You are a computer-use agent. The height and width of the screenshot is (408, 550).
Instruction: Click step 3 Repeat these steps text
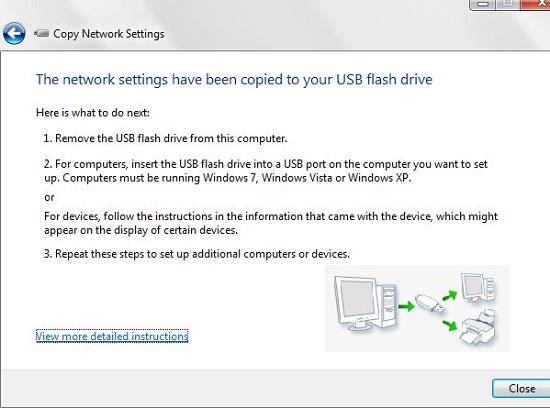[x=196, y=254]
